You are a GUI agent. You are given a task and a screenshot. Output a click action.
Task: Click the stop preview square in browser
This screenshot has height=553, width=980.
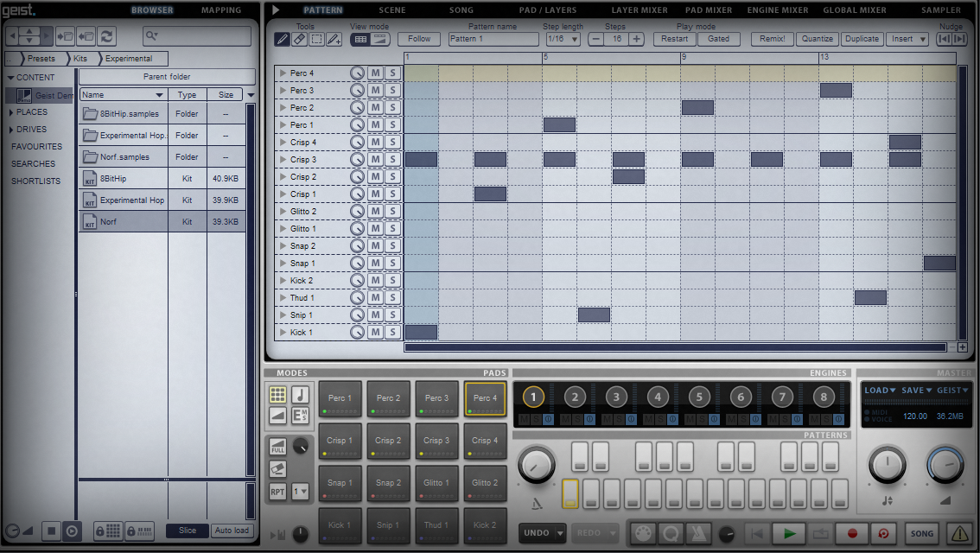click(51, 531)
